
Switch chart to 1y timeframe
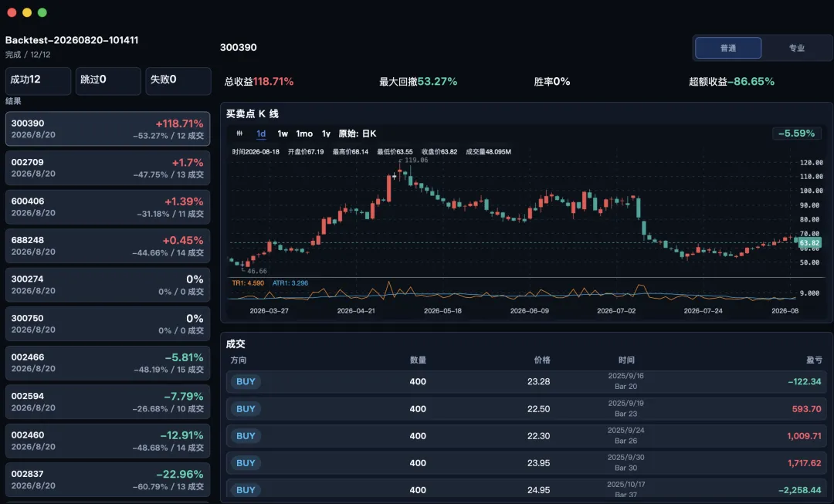[x=326, y=134]
